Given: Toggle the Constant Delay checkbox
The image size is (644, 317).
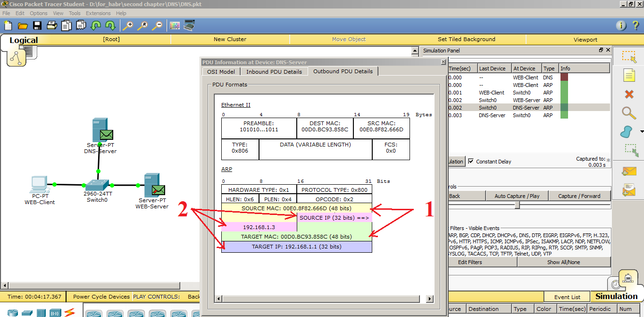Looking at the screenshot, I should point(471,162).
